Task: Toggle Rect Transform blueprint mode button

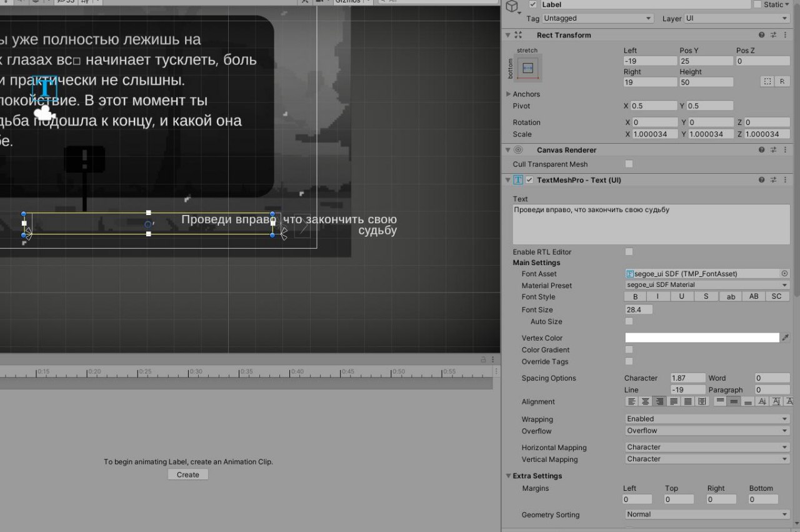Action: point(767,82)
